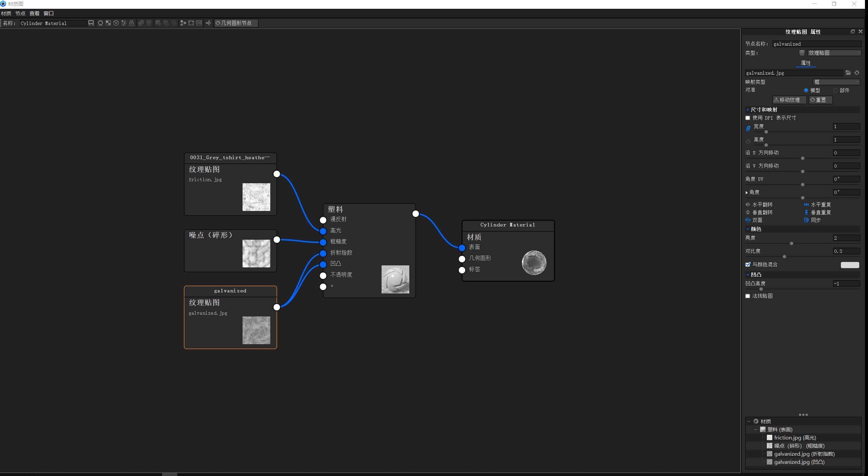Uncheck the 与颜色混合 checkbox
The image size is (868, 476).
tap(748, 264)
